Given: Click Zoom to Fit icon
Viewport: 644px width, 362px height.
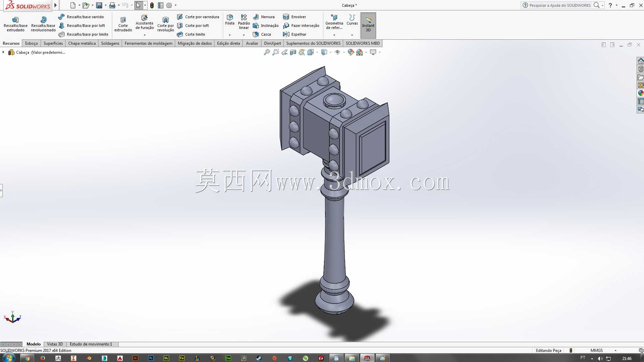Looking at the screenshot, I should [x=267, y=52].
